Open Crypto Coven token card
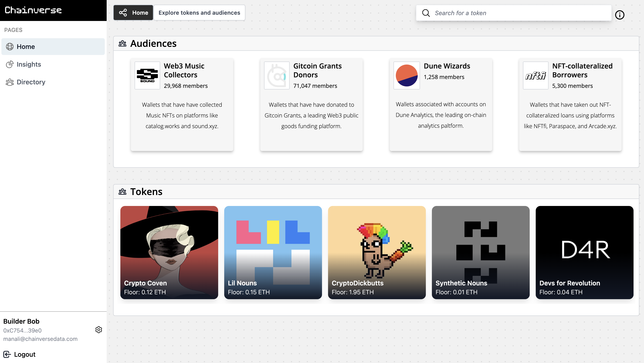This screenshot has width=644, height=363. [169, 252]
